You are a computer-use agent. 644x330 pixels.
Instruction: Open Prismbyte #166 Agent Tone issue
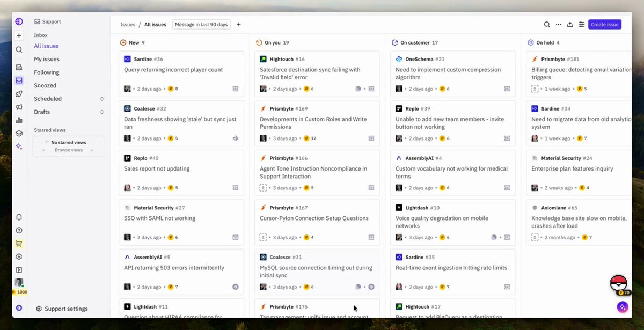click(317, 172)
